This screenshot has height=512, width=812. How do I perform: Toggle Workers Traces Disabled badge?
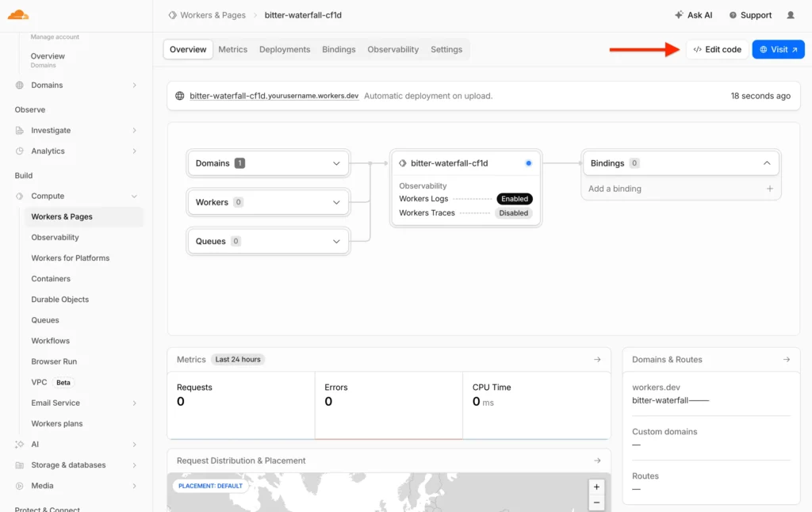(513, 212)
